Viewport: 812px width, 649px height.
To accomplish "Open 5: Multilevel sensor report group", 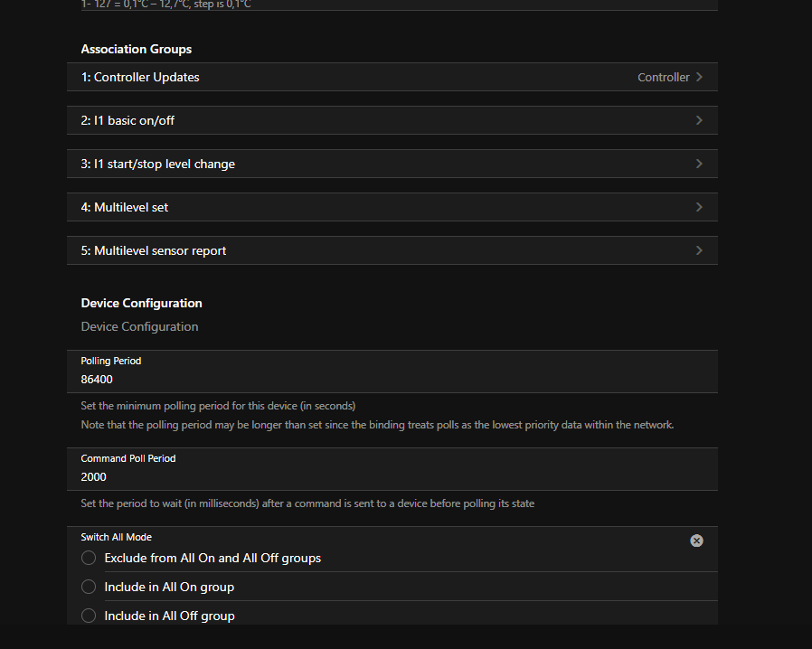I will (154, 250).
